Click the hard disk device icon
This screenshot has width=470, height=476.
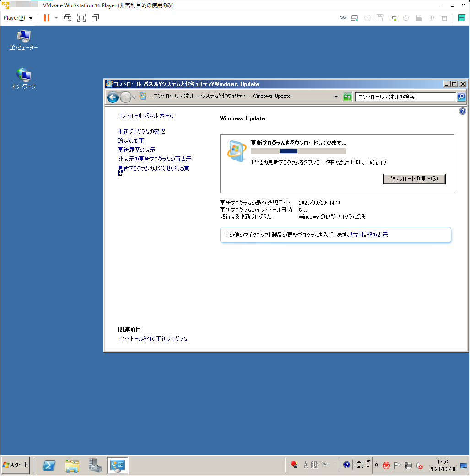click(x=355, y=18)
